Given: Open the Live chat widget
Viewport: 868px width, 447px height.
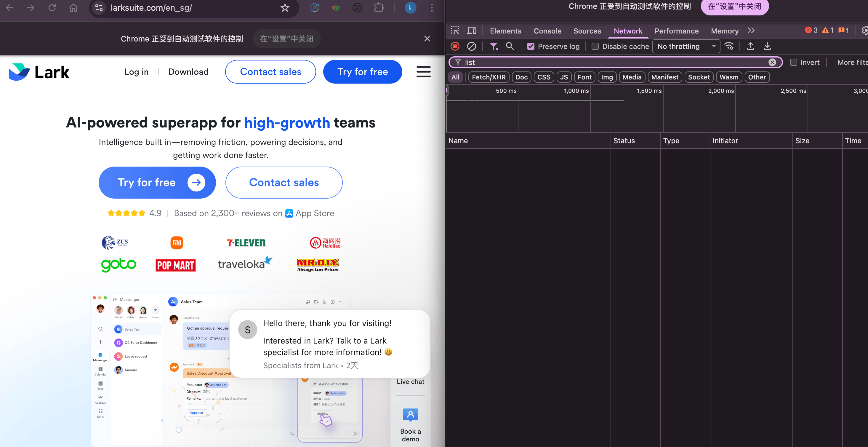Looking at the screenshot, I should pos(410,381).
